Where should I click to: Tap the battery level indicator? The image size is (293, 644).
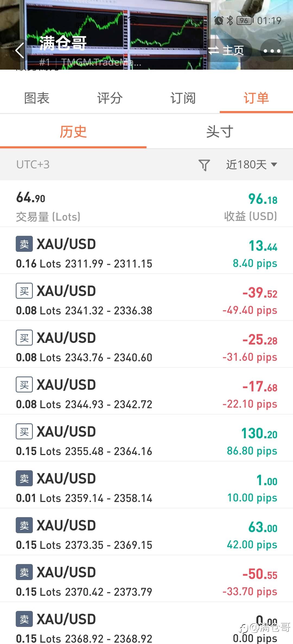(244, 21)
